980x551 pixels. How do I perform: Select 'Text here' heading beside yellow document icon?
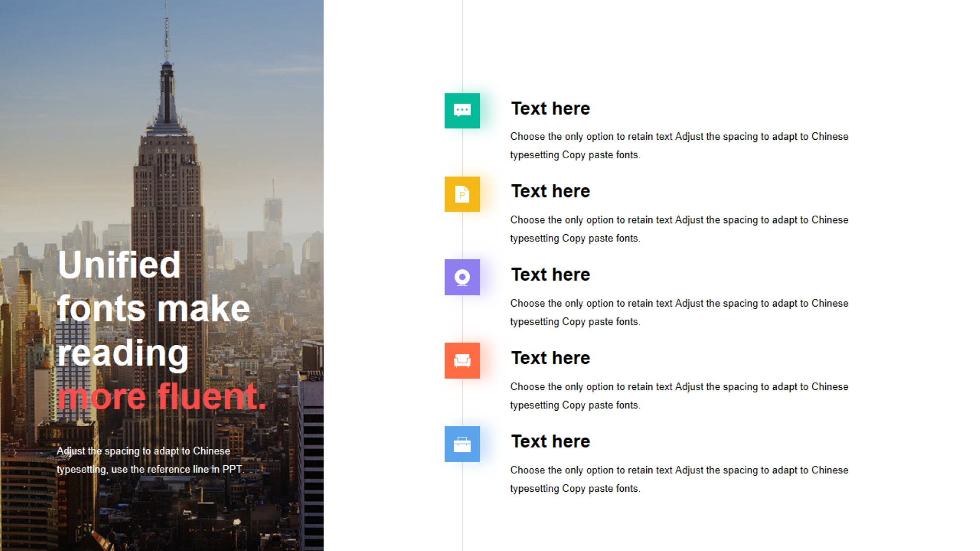[550, 191]
